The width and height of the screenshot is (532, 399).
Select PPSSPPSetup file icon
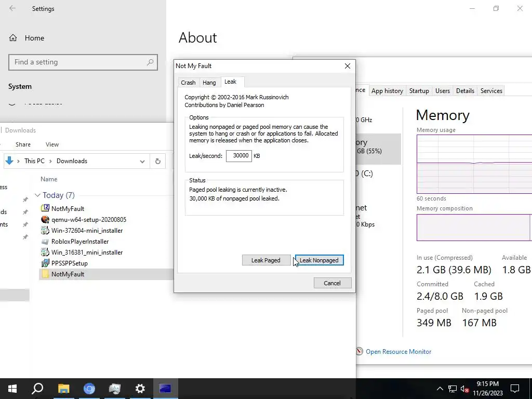tap(45, 263)
